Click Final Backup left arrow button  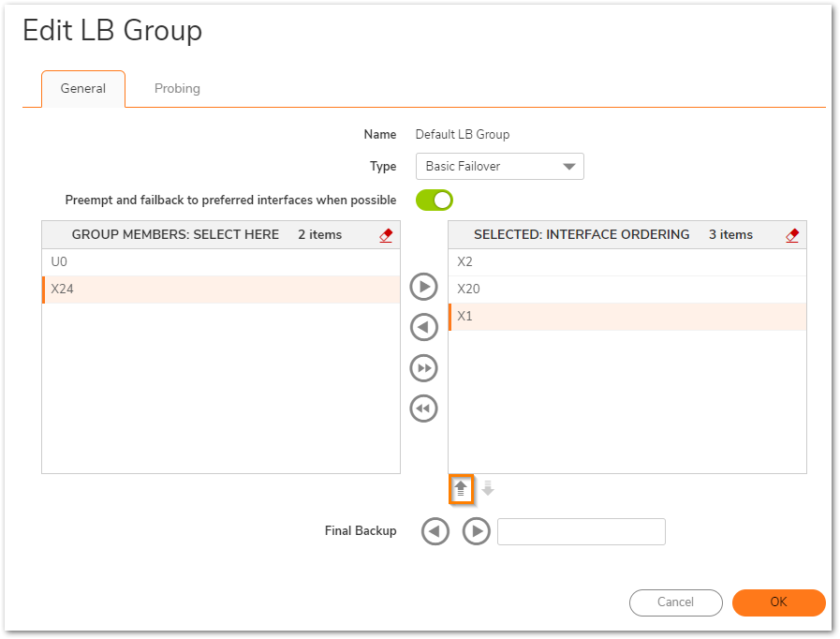435,531
